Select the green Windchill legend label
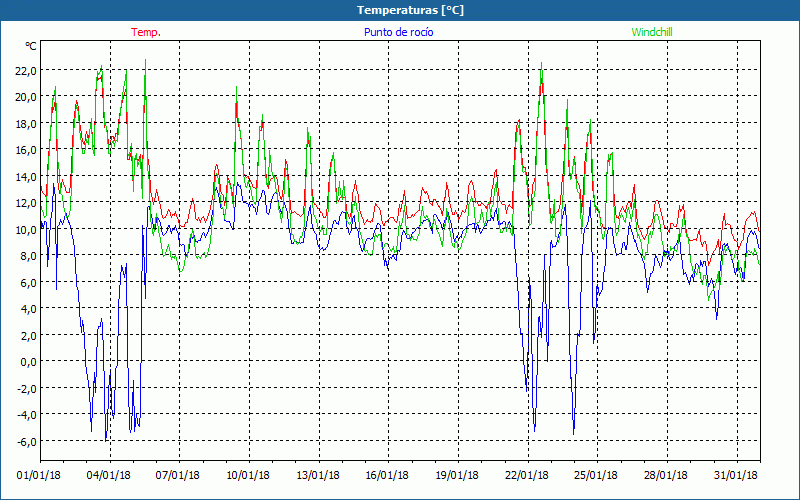The image size is (800, 500). tap(652, 32)
